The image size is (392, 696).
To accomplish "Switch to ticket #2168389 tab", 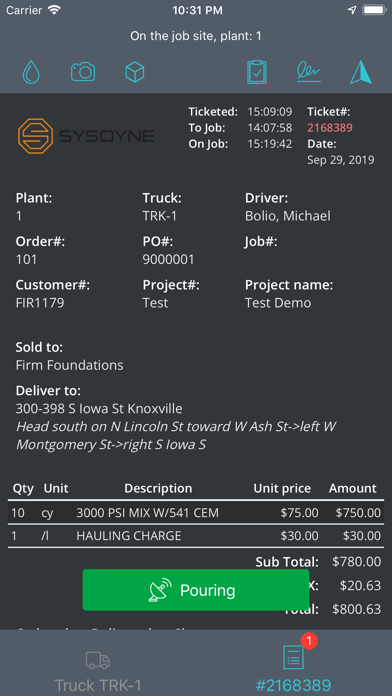I will click(293, 668).
